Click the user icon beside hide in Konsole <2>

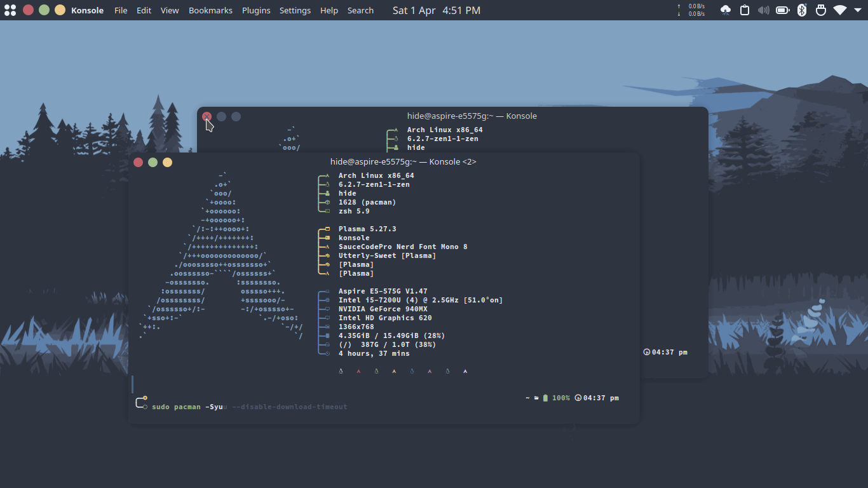pos(327,193)
